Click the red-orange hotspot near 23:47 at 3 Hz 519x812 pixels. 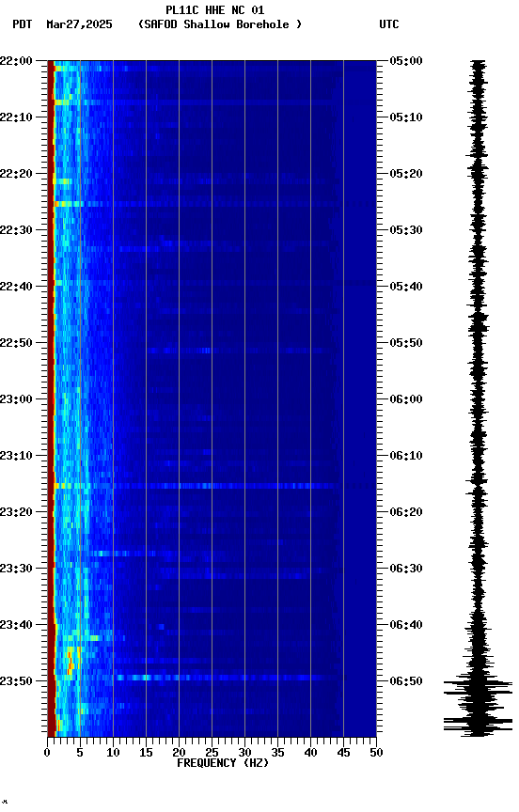pos(71,663)
